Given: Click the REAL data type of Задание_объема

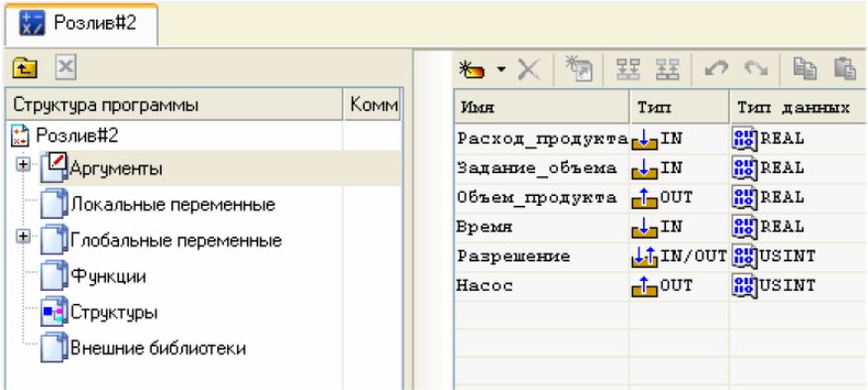Looking at the screenshot, I should click(x=799, y=168).
